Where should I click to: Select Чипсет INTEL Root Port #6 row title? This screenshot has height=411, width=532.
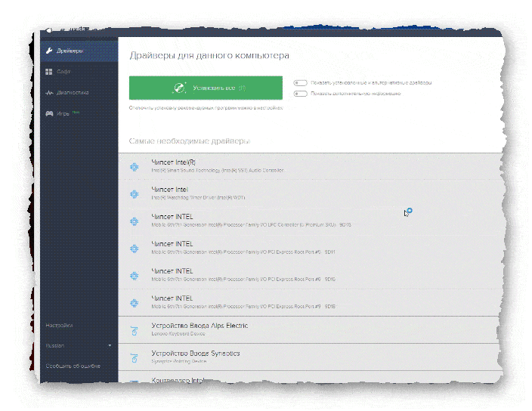click(x=172, y=271)
